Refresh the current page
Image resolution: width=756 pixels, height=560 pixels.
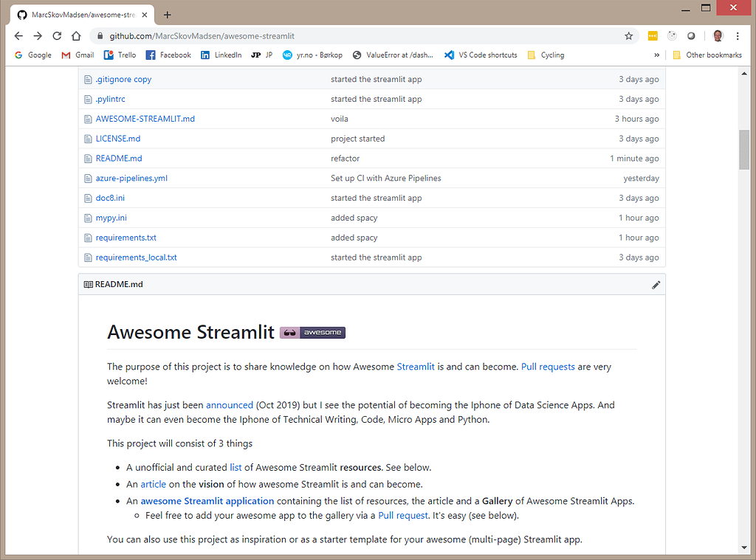click(x=57, y=35)
